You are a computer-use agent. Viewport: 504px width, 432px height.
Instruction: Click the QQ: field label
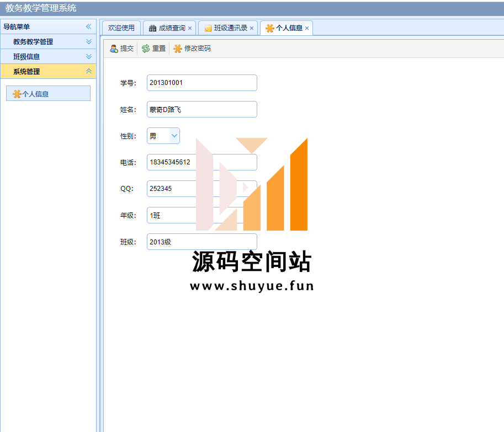pos(127,189)
